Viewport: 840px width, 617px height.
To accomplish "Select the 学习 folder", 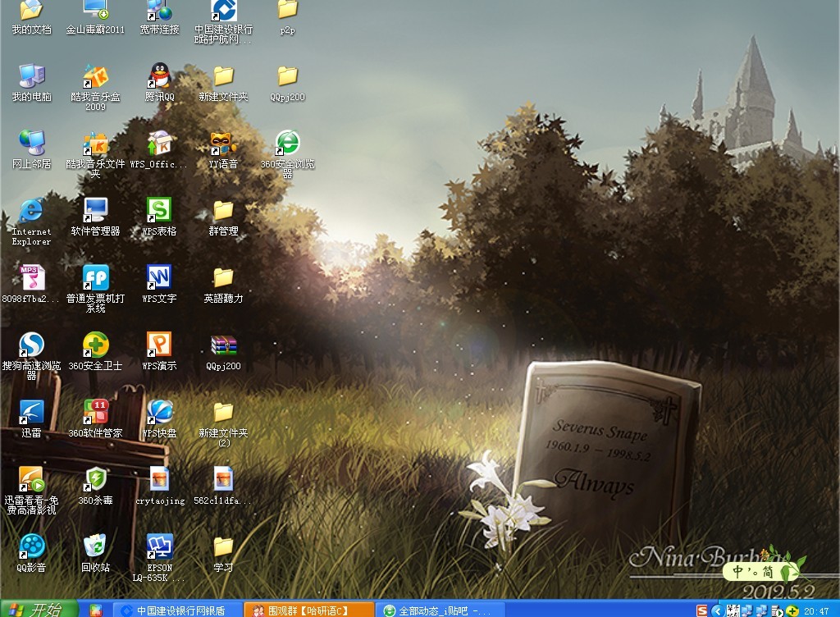I will click(x=223, y=555).
